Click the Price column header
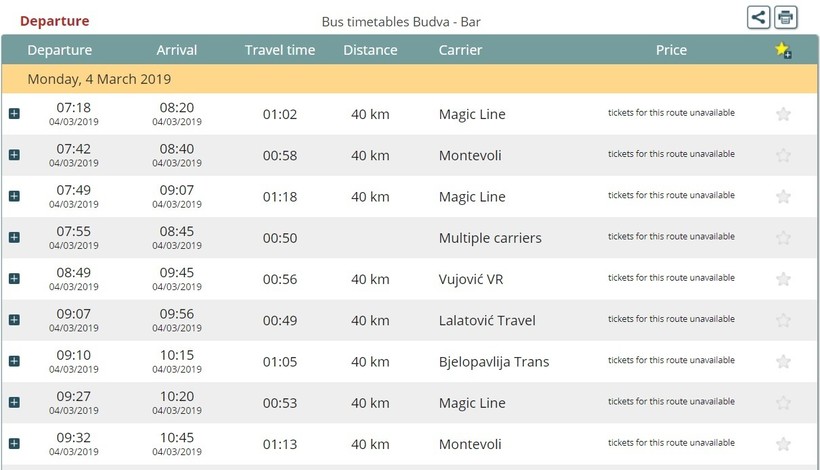Screen dimensions: 820x470 pyautogui.click(x=671, y=50)
